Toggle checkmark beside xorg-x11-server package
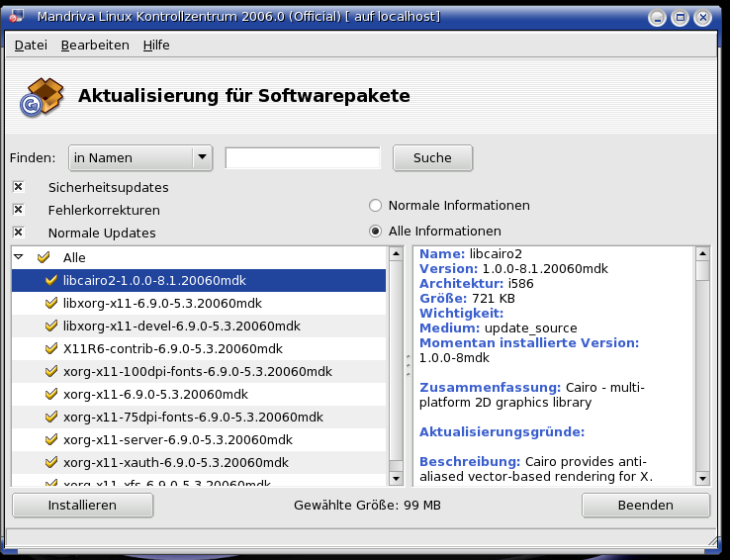730x560 pixels. coord(51,440)
